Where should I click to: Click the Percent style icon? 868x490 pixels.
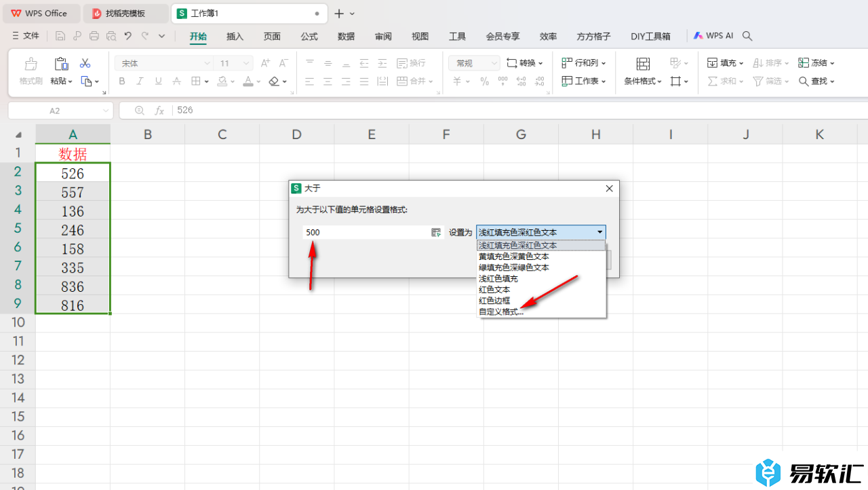click(x=484, y=81)
